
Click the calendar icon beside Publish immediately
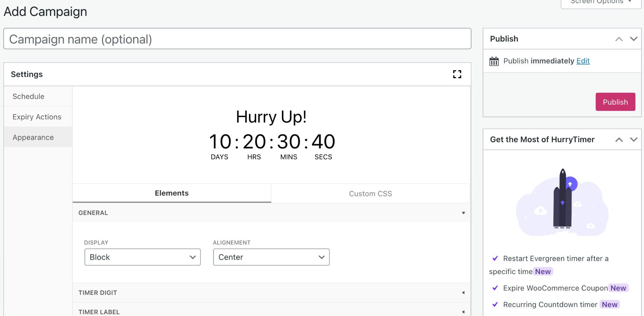[494, 61]
